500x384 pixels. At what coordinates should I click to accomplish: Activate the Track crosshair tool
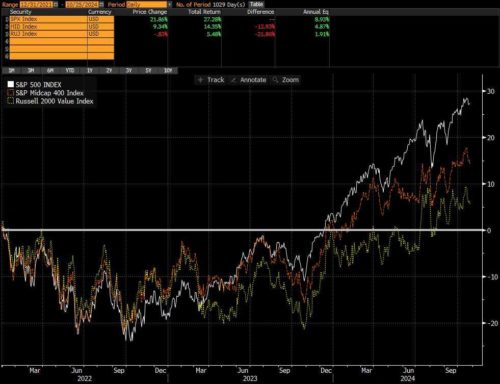pos(211,80)
